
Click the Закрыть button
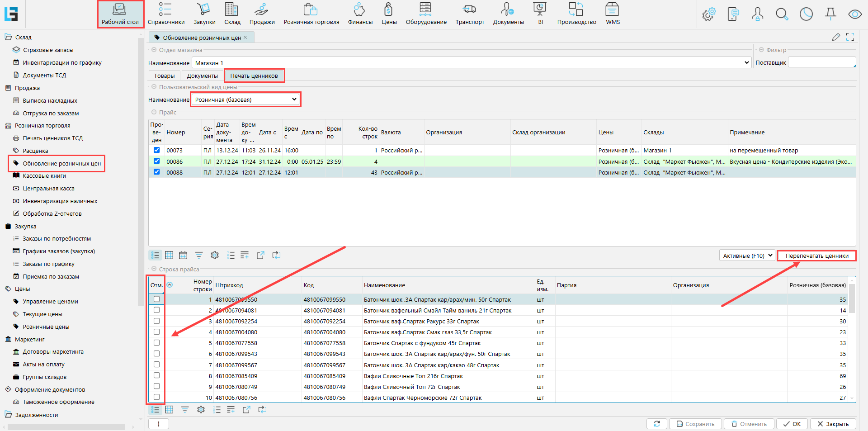833,424
